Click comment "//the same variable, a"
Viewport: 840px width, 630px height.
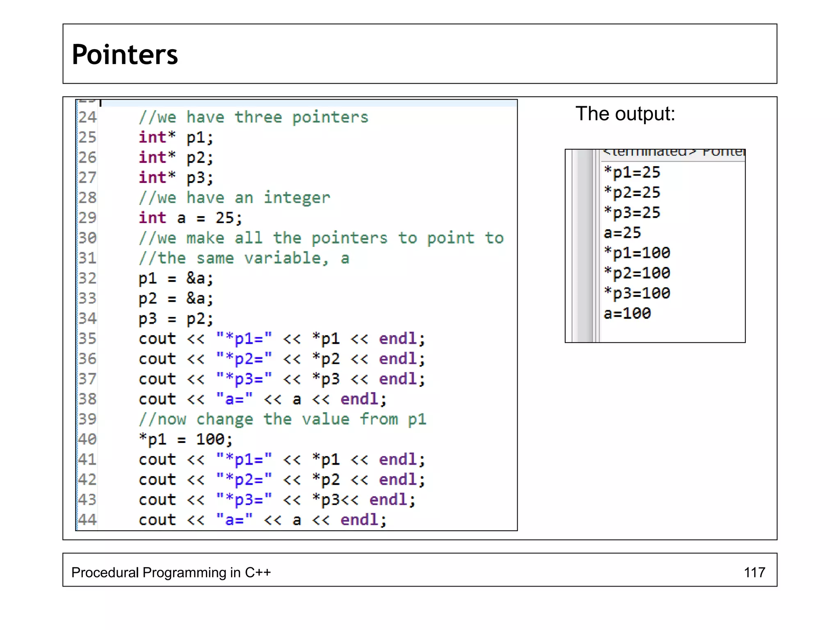[x=244, y=258]
